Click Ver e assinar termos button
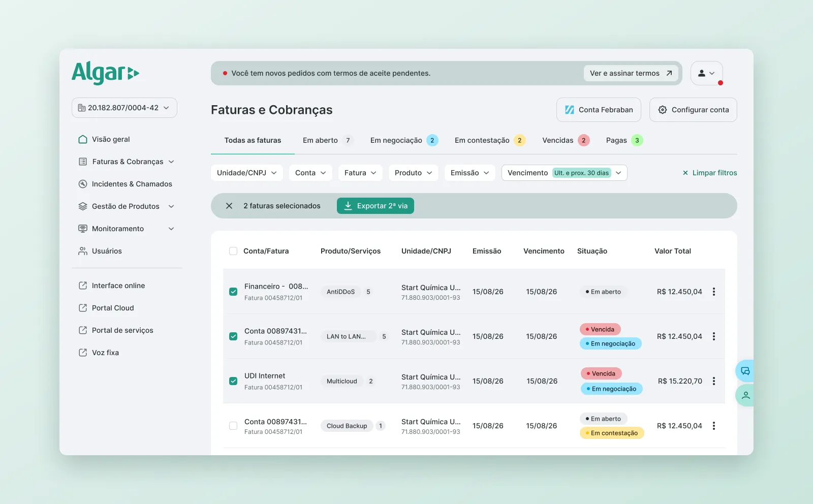Screen dimensions: 813x504 point(631,73)
